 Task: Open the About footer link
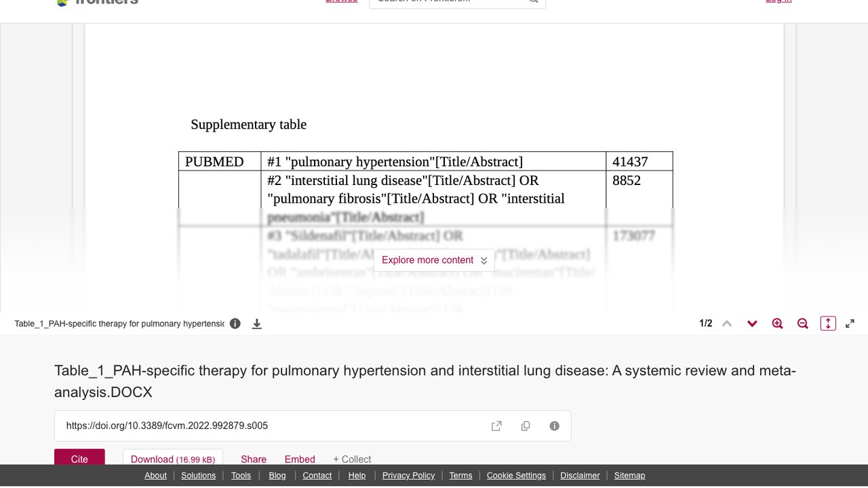155,476
